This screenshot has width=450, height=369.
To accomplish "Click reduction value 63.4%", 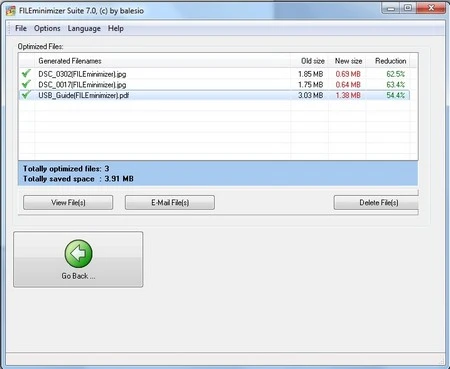I will (396, 85).
